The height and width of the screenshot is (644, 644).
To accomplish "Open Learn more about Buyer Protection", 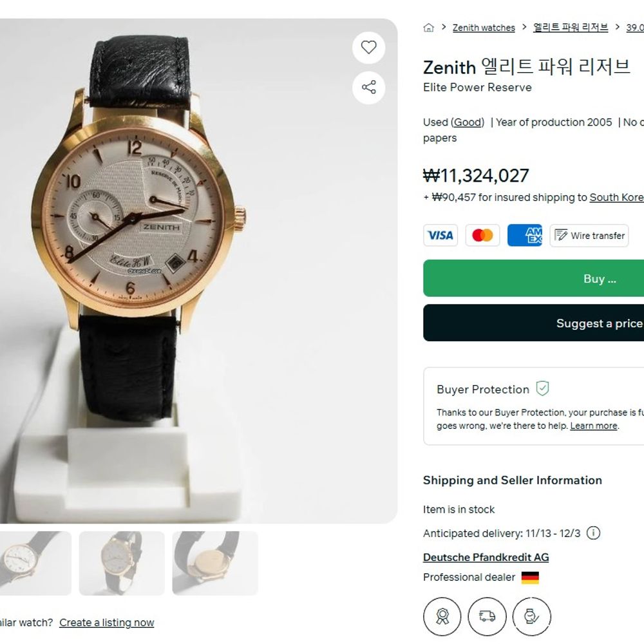I will (594, 426).
